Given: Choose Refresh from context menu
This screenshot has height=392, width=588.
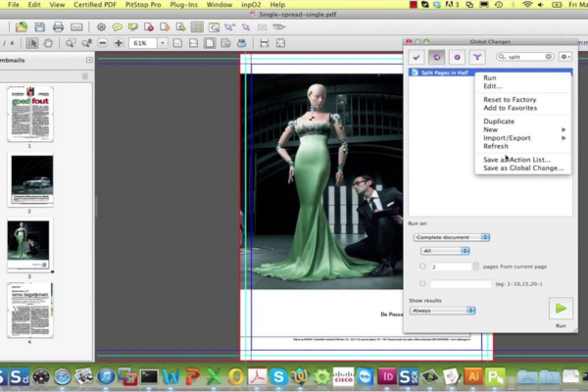Looking at the screenshot, I should click(496, 146).
